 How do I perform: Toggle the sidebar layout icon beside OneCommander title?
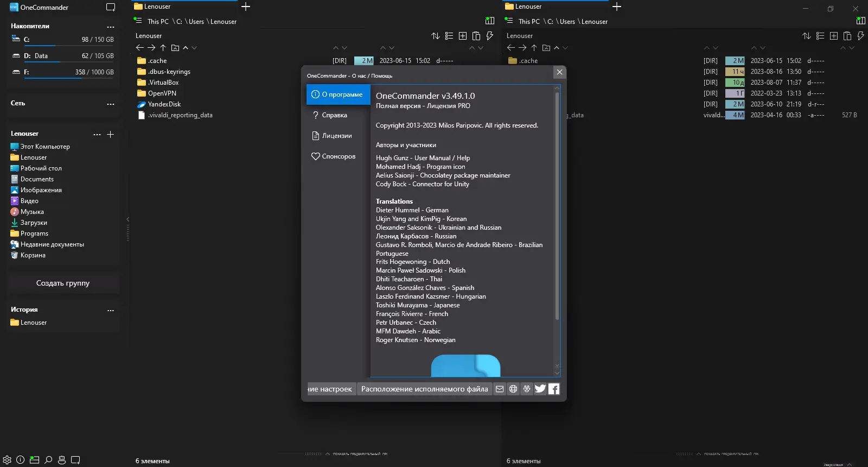coord(111,8)
